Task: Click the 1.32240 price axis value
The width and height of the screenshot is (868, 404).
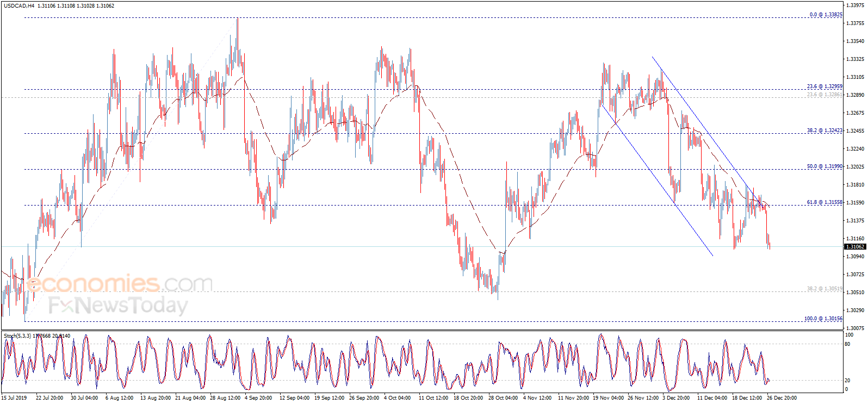Action: [x=855, y=149]
